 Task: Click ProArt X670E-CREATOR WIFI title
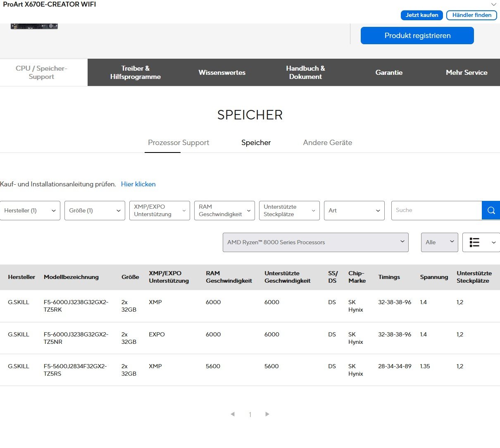pyautogui.click(x=50, y=5)
